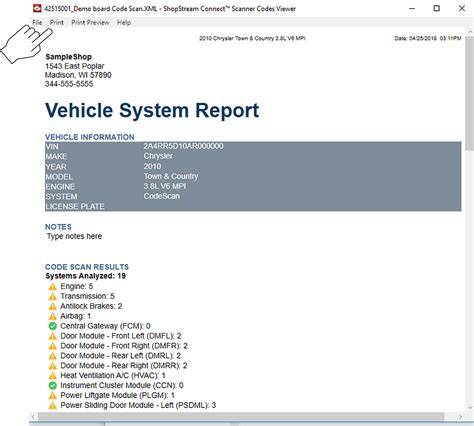474x426 pixels.
Task: Click the warning icon beside Transmission: 5
Action: tap(53, 296)
